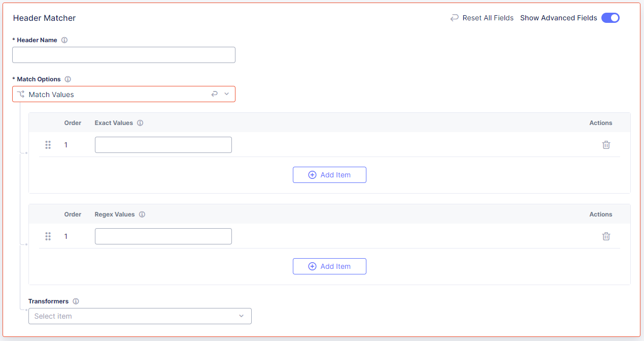The height and width of the screenshot is (341, 644).
Task: Click the drag handle in the Regex Values row
Action: coord(48,236)
